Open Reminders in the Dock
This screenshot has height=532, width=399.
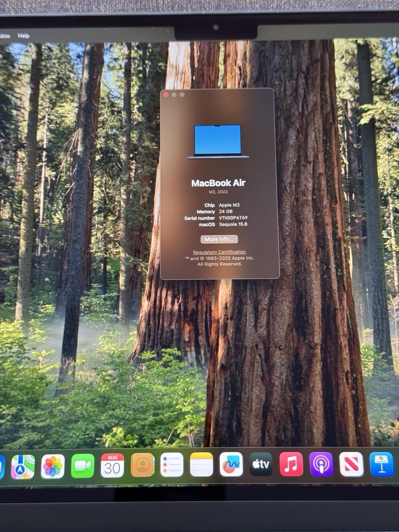tap(172, 465)
